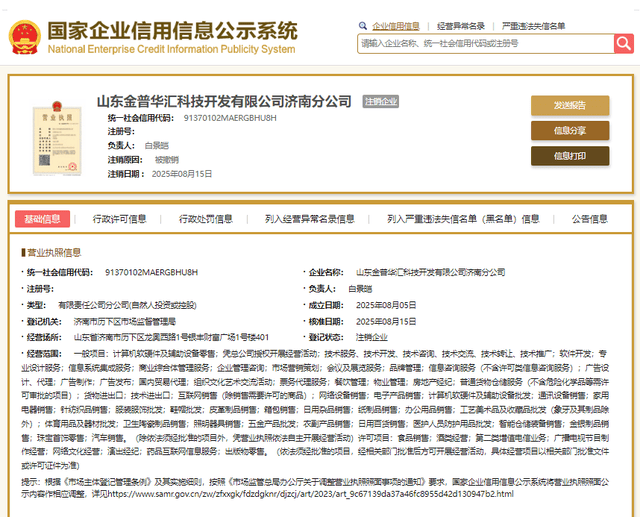
Task: Select the 严重违法失信名单 search category
Action: (x=533, y=26)
